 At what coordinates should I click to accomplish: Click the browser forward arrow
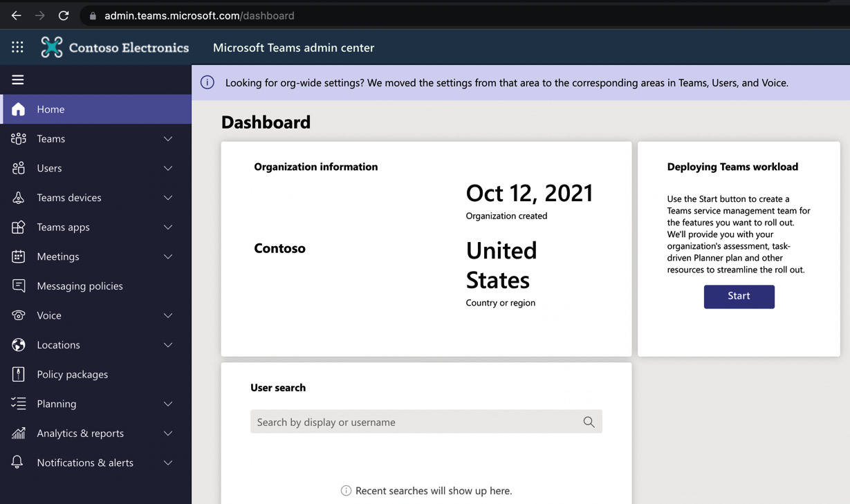40,15
